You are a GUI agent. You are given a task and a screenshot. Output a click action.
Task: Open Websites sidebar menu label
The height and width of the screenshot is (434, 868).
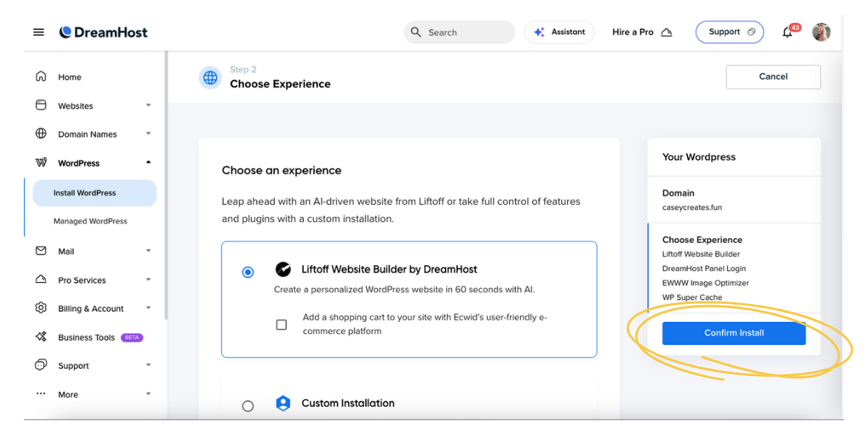point(75,106)
